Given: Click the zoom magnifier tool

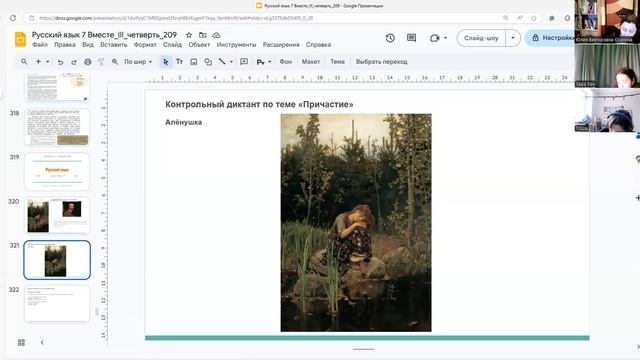Looking at the screenshot, I should tap(115, 62).
